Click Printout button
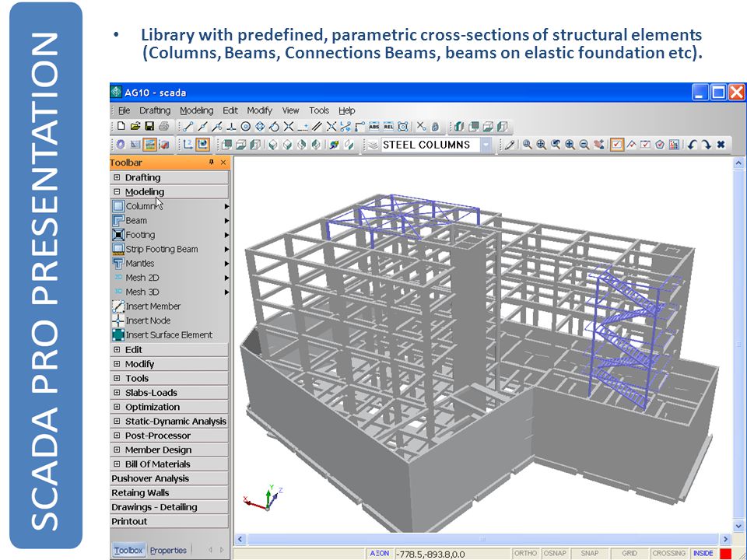Image resolution: width=747 pixels, height=560 pixels. coord(169,521)
